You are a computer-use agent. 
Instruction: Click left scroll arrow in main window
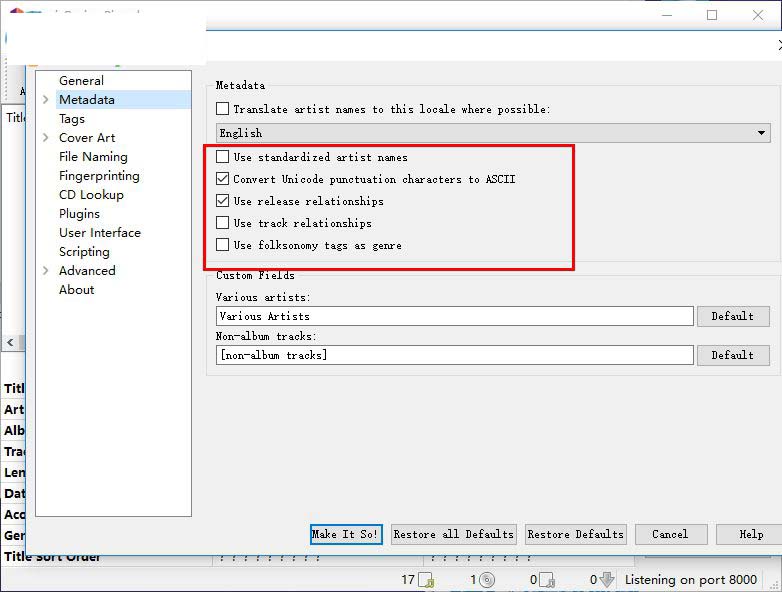10,343
